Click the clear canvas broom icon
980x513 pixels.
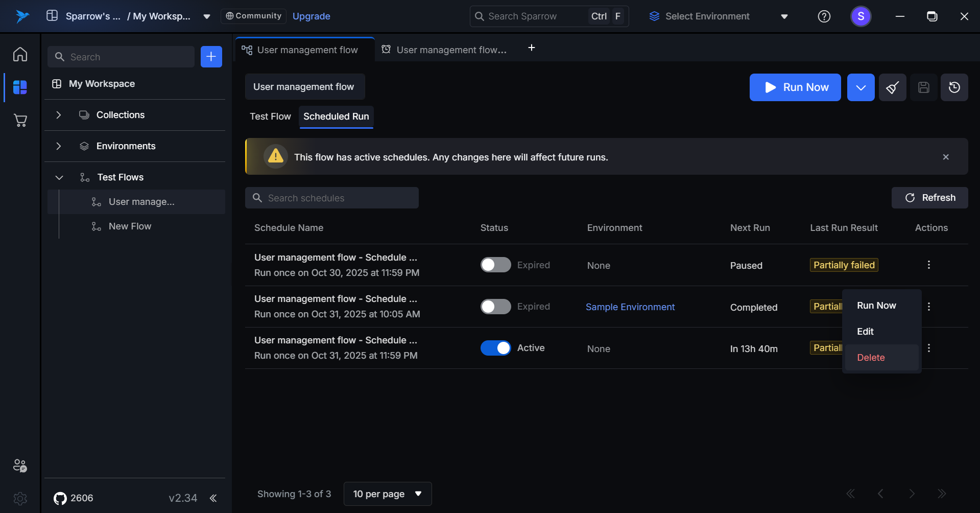(892, 87)
